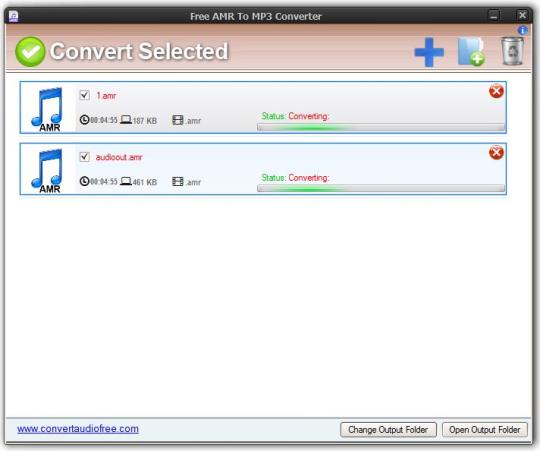Open the www.convertaudiofree.com link
This screenshot has width=540, height=451.
78,429
